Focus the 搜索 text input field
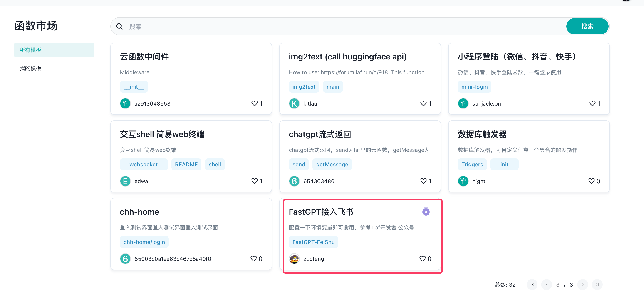This screenshot has height=305, width=644. (345, 27)
